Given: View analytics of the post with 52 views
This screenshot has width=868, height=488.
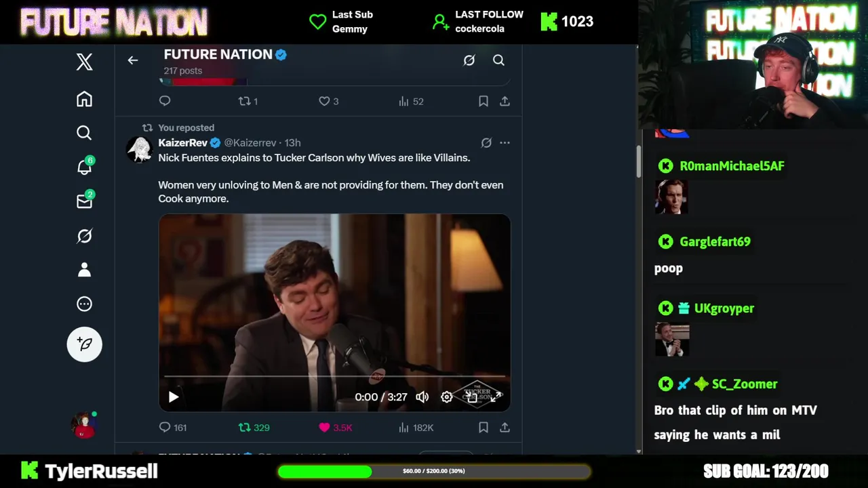Looking at the screenshot, I should tap(411, 101).
